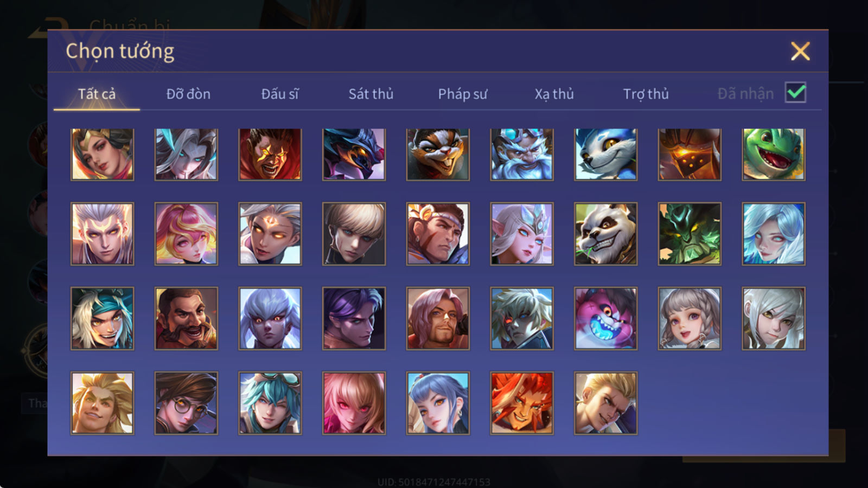This screenshot has width=868, height=488.
Task: Select the orange tabby cat hero
Action: coord(438,154)
